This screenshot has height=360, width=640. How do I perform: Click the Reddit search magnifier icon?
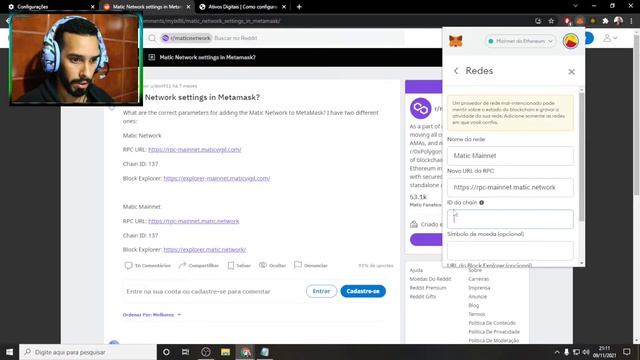click(x=152, y=38)
